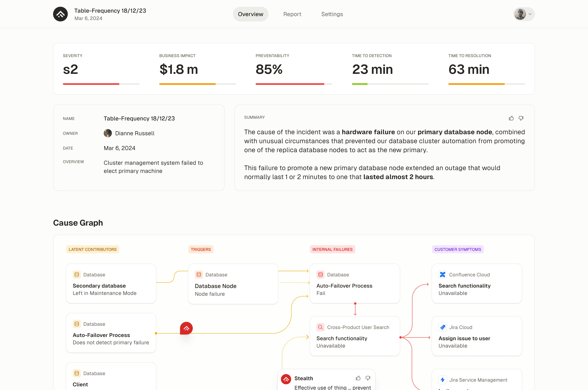Image resolution: width=588 pixels, height=390 pixels.
Task: Open the Settings tab
Action: tap(332, 14)
